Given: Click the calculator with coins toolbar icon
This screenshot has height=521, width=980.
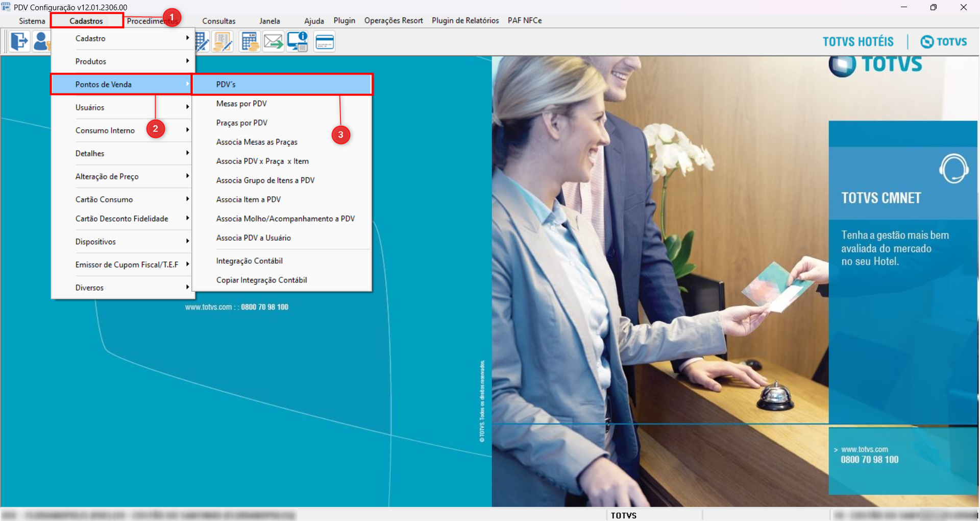Looking at the screenshot, I should 250,41.
